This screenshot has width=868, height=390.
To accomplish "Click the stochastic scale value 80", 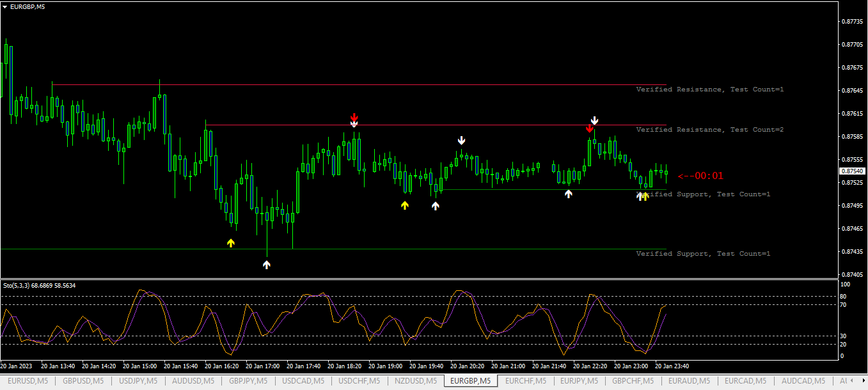I will pos(843,297).
